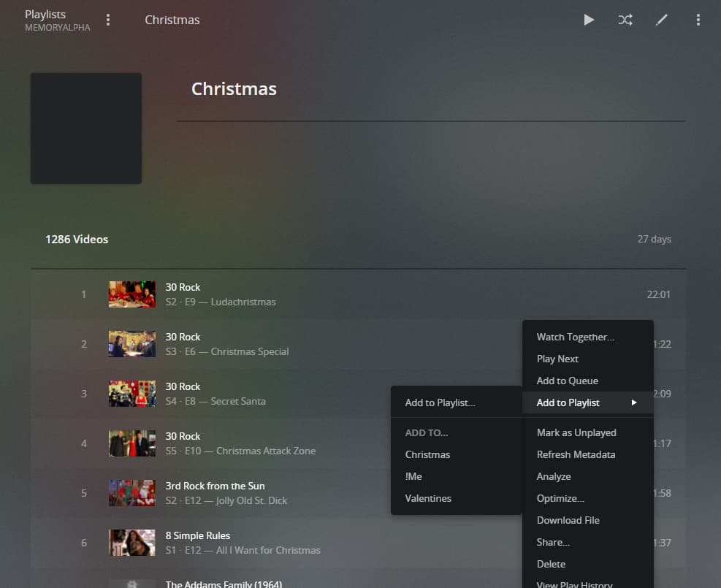Choose Mark as Unplayed

coord(587,432)
